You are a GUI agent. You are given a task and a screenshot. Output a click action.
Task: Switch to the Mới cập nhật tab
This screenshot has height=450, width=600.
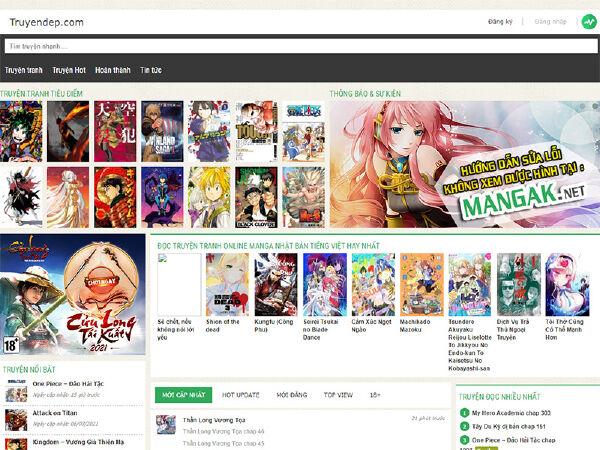[x=183, y=395]
